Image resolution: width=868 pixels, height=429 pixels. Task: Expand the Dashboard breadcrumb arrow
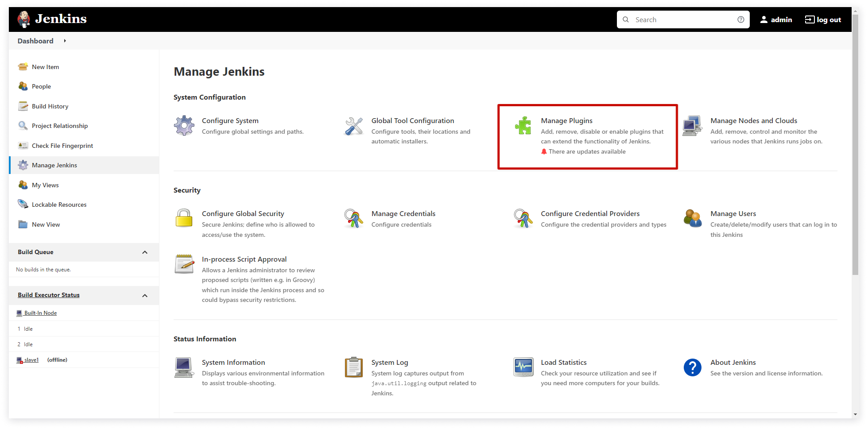[x=65, y=41]
